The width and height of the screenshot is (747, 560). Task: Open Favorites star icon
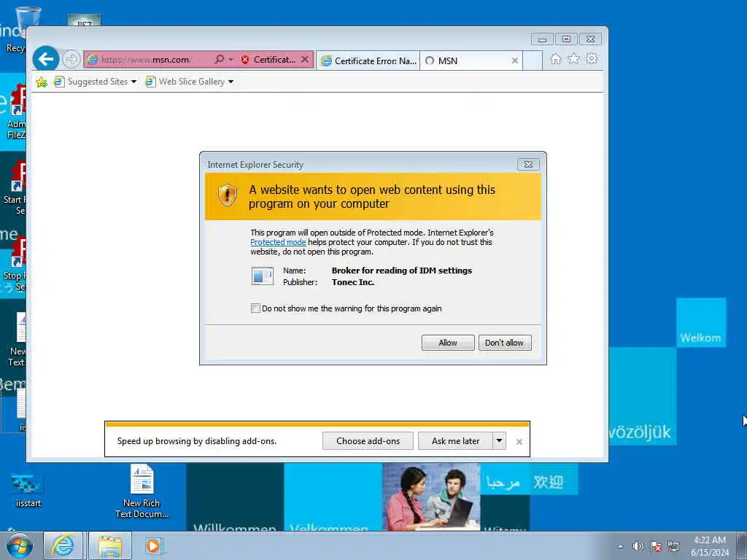point(573,59)
